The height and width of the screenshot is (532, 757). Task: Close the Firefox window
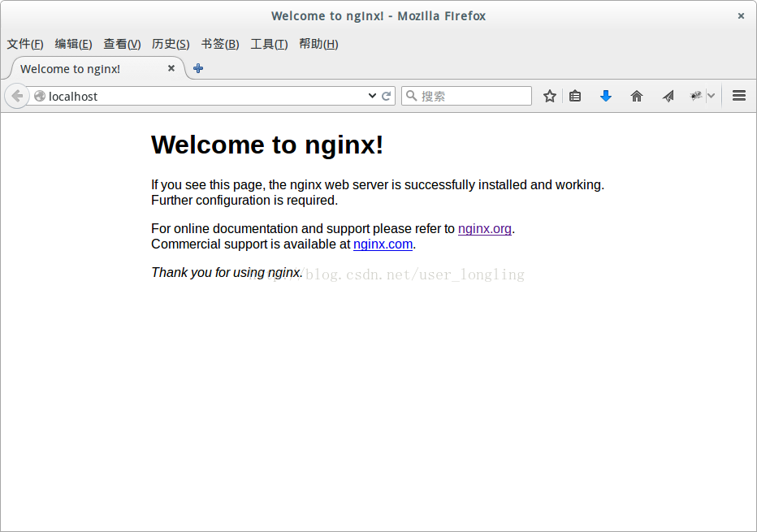[x=741, y=16]
